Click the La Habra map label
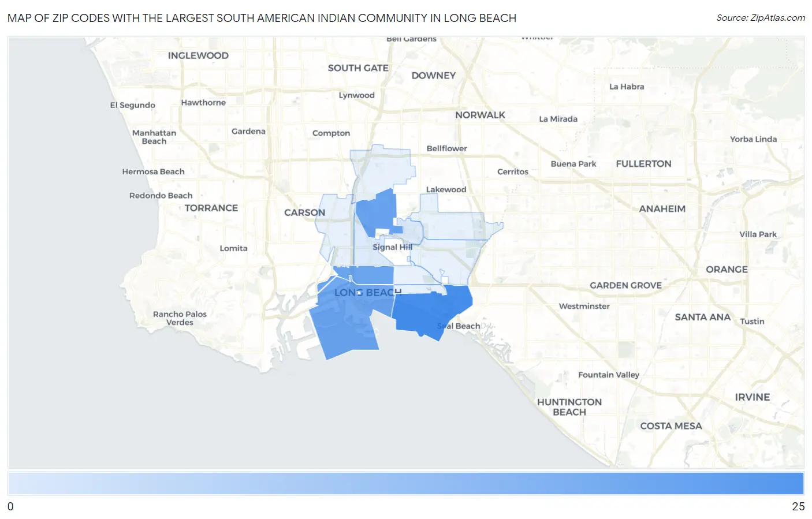This screenshot has width=812, height=519. pyautogui.click(x=627, y=87)
